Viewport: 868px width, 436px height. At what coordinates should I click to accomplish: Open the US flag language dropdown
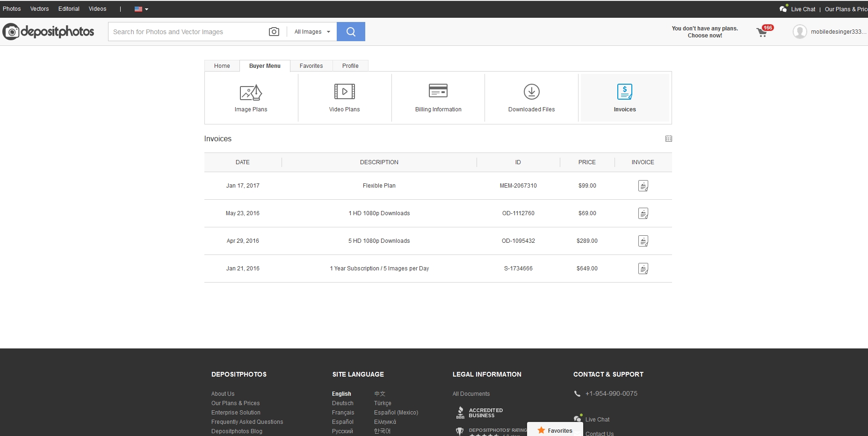pos(141,9)
